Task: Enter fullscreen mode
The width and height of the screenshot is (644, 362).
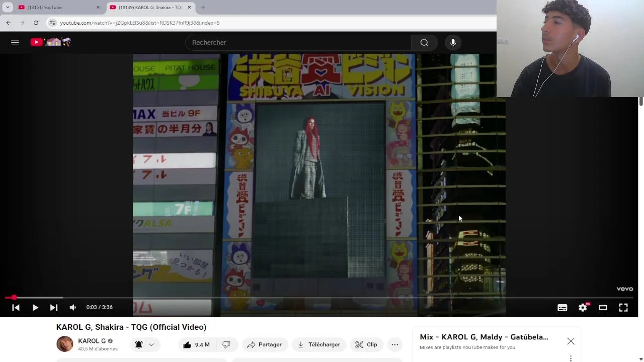Action: click(x=623, y=308)
